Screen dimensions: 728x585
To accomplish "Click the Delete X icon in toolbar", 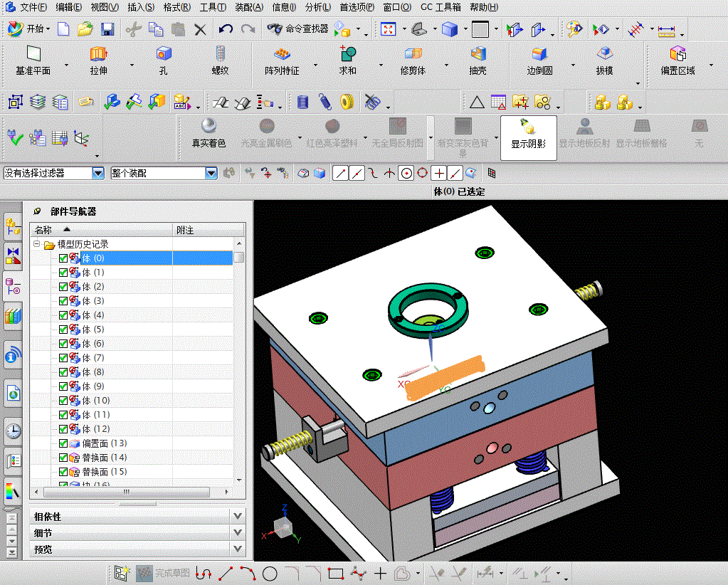I will click(x=200, y=30).
